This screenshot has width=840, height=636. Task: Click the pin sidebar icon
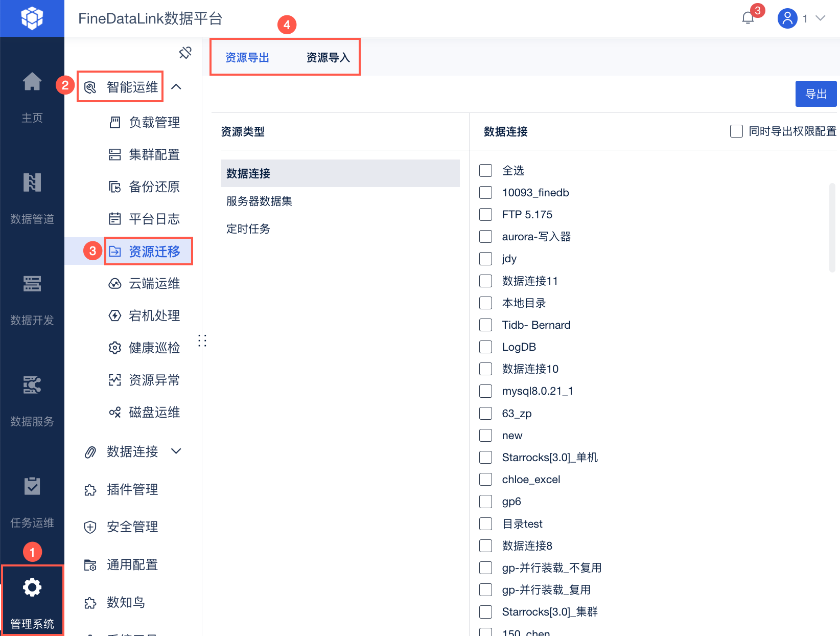pos(185,53)
